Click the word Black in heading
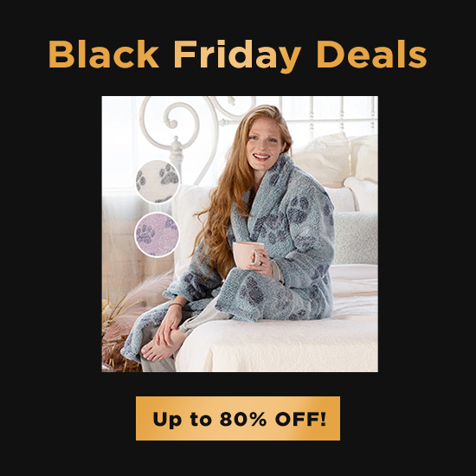The height and width of the screenshot is (476, 476). tap(103, 54)
